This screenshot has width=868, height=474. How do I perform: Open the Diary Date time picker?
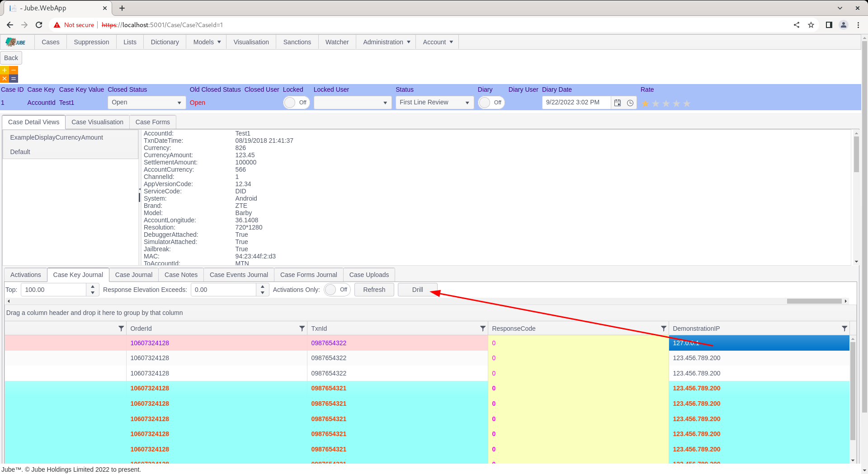(x=630, y=103)
